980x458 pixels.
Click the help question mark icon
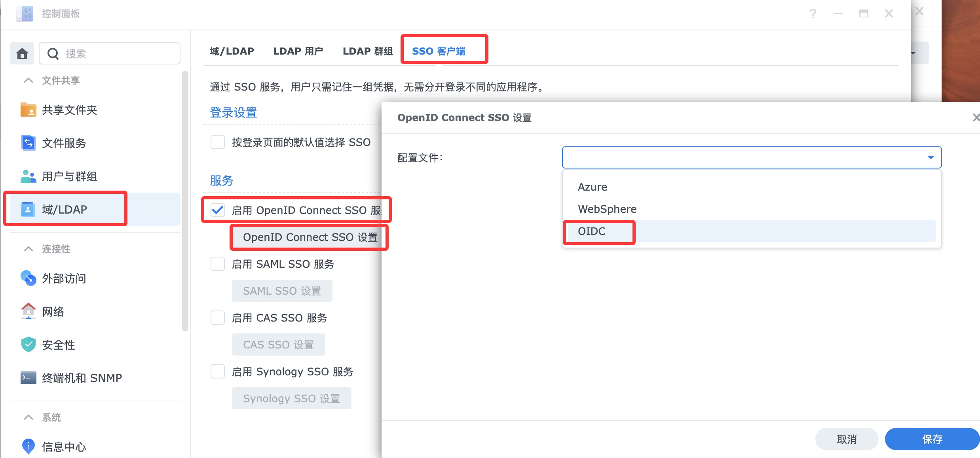(x=813, y=14)
